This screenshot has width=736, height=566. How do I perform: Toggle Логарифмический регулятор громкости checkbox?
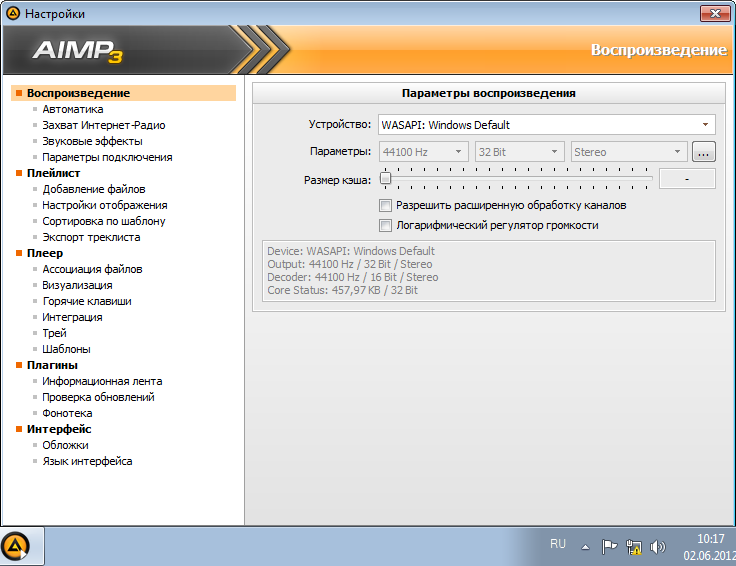coord(385,226)
